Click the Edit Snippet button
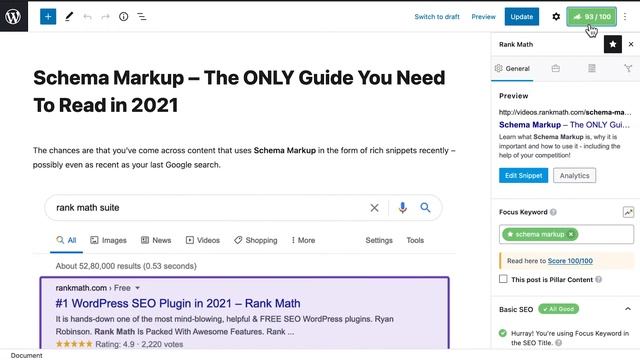The height and width of the screenshot is (360, 640). 523,176
